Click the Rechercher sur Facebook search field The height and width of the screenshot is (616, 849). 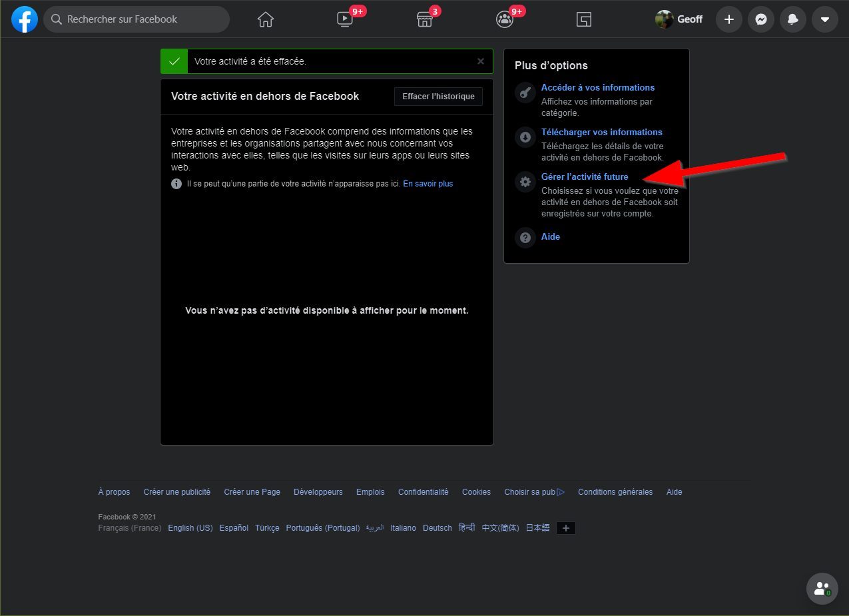[x=137, y=19]
